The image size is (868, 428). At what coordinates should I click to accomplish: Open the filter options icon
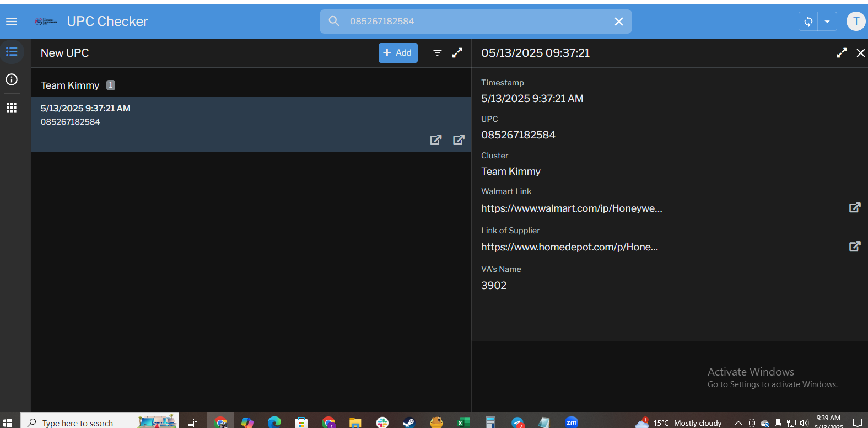pyautogui.click(x=437, y=53)
